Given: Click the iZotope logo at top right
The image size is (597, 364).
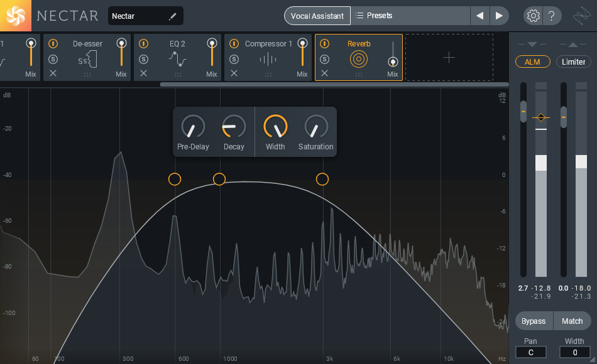Looking at the screenshot, I should point(581,16).
